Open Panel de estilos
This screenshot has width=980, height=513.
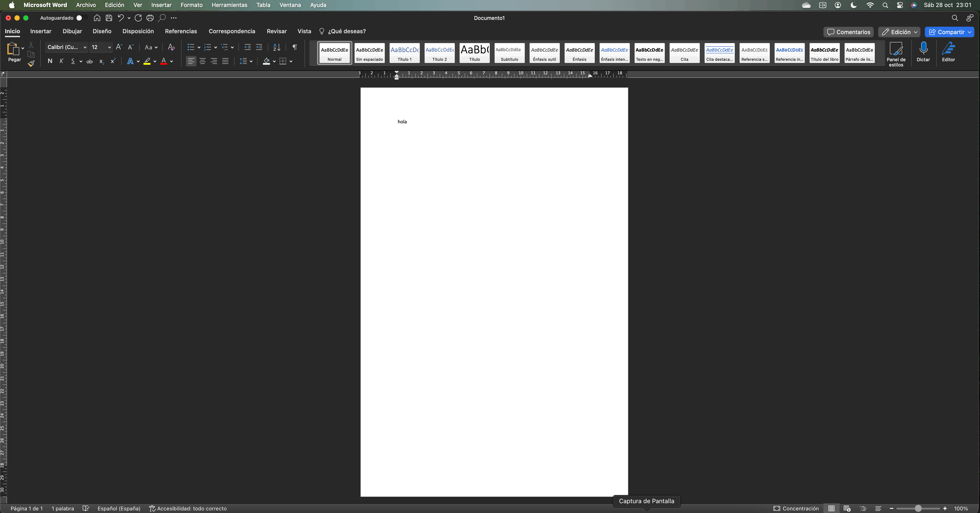(896, 54)
